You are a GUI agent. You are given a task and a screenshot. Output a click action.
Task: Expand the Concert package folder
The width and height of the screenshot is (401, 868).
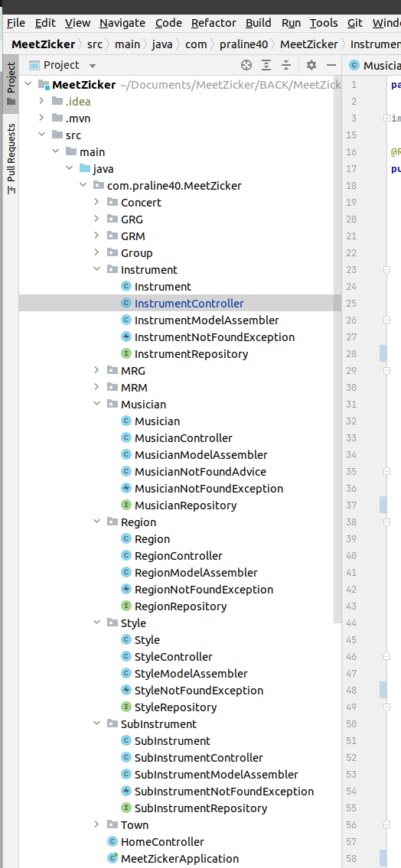coord(97,203)
